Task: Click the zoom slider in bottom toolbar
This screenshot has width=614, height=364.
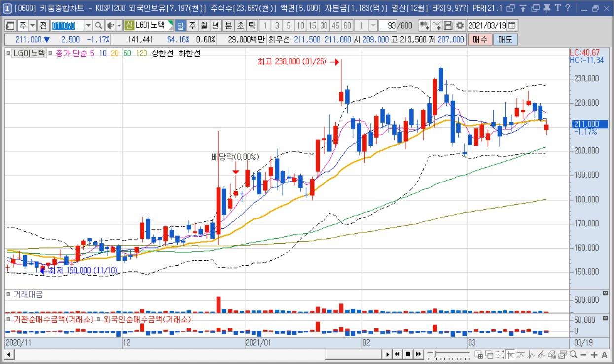Action: [448, 354]
